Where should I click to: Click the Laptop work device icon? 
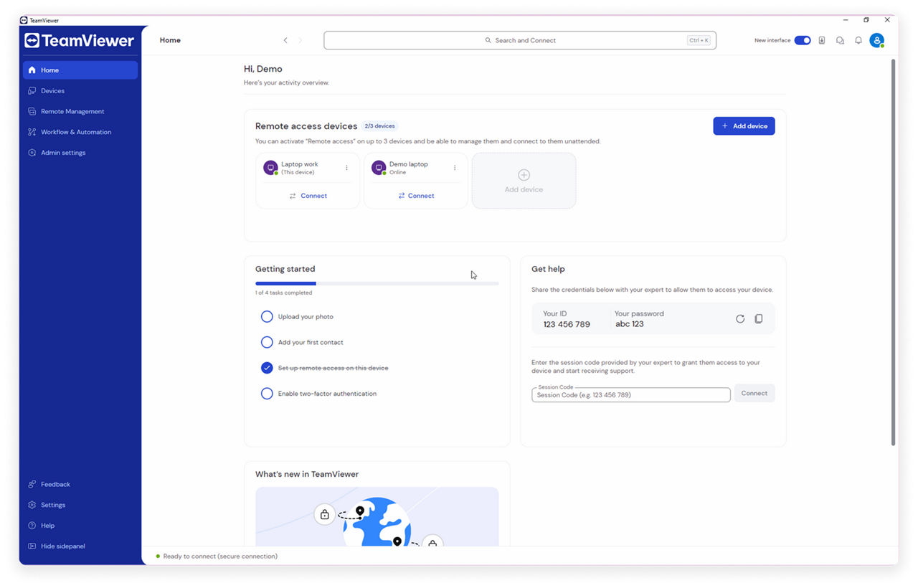(270, 168)
